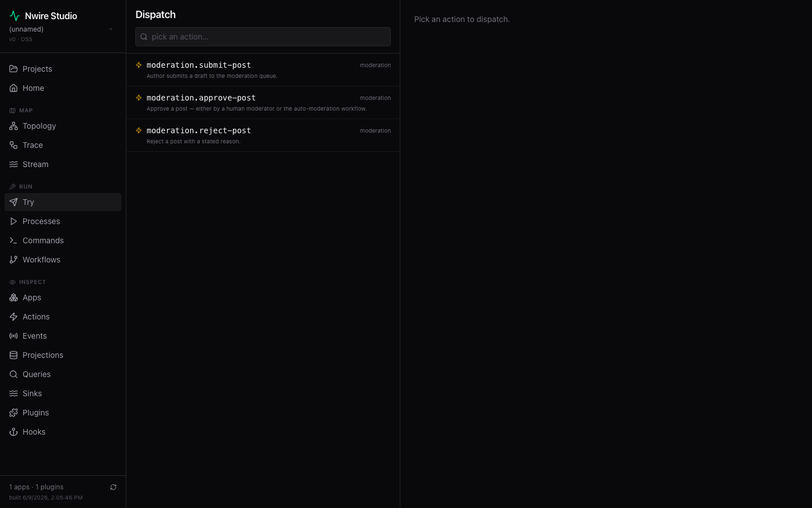Open the Stream view

(x=63, y=164)
